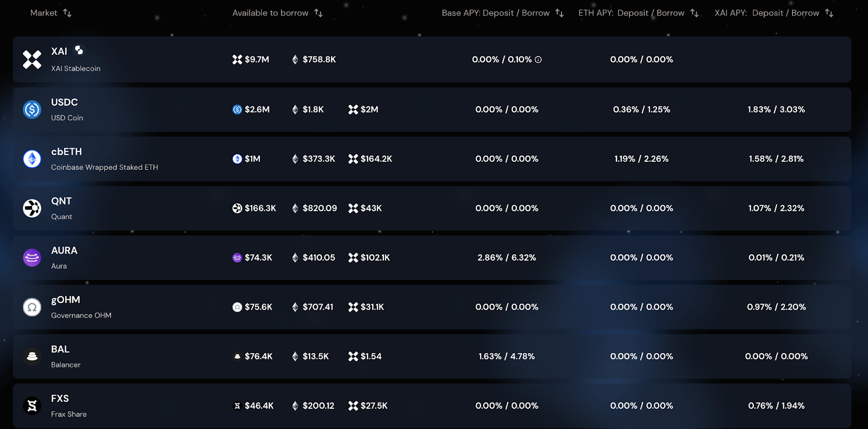Click the USDC coin logo icon
Screen dimensions: 868x429
tap(32, 110)
